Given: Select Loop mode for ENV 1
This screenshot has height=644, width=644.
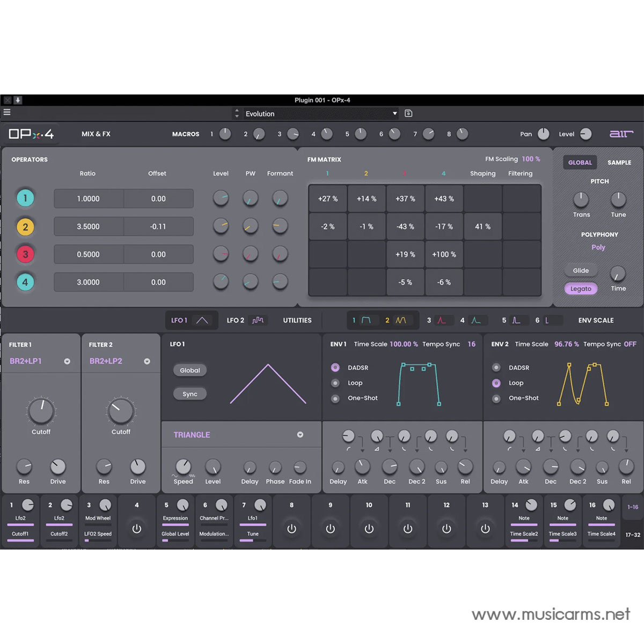Looking at the screenshot, I should pos(335,383).
